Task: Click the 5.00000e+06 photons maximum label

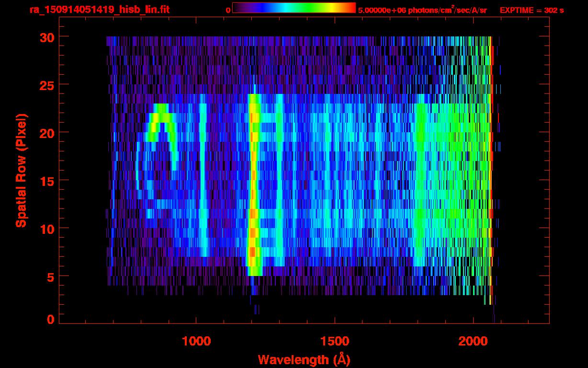Action: pos(422,10)
